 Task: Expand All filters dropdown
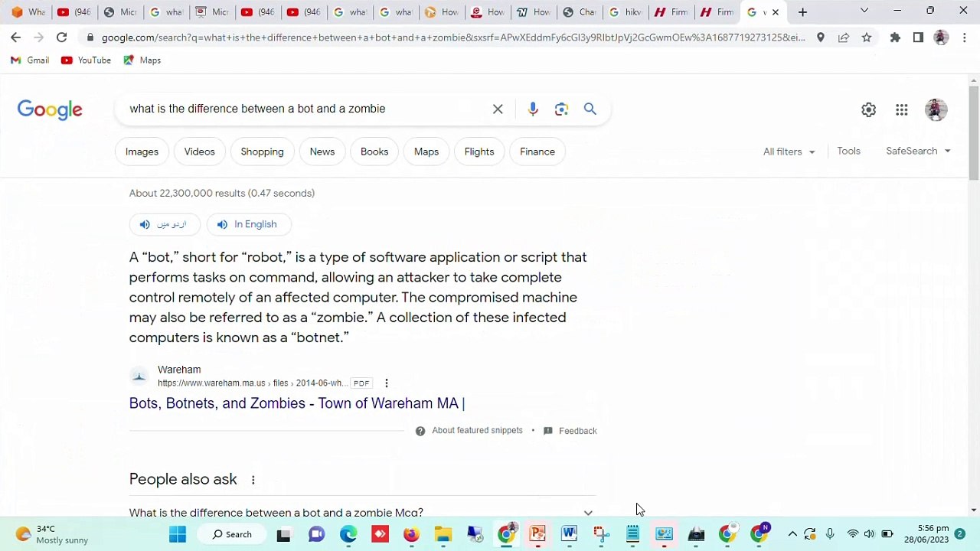coord(789,152)
